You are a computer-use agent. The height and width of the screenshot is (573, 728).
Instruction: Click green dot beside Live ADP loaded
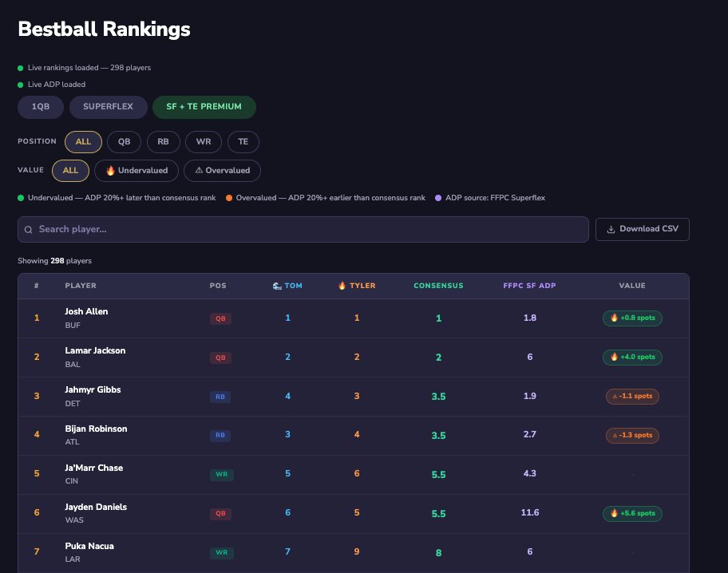point(21,85)
